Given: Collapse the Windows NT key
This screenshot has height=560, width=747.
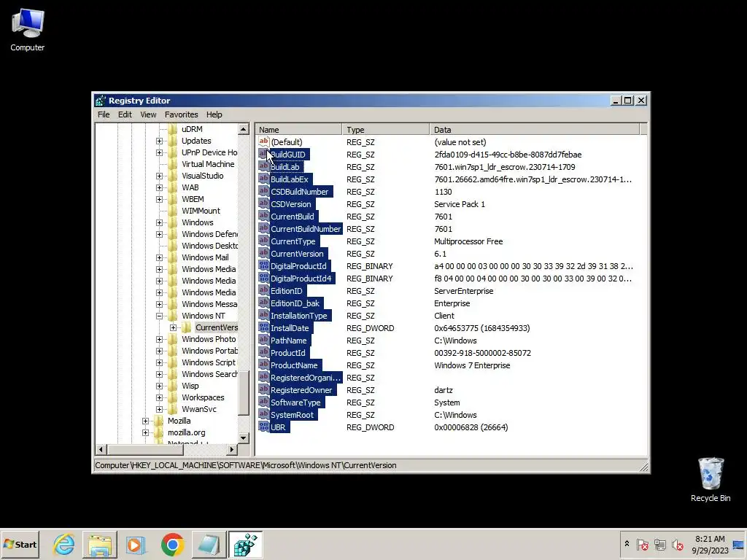Looking at the screenshot, I should pos(159,316).
